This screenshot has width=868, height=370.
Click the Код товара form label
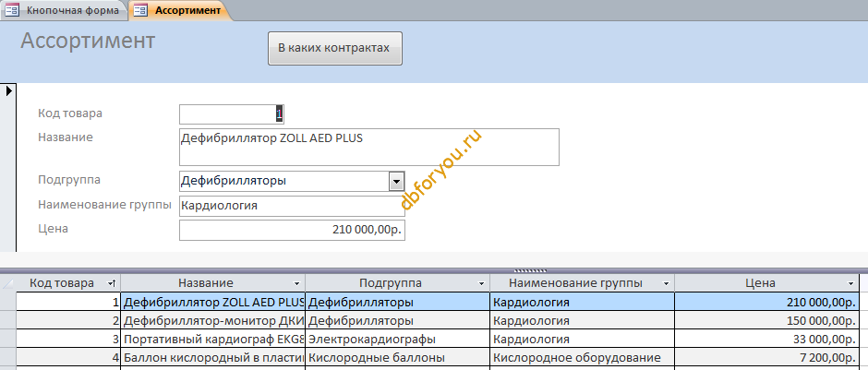tap(70, 113)
